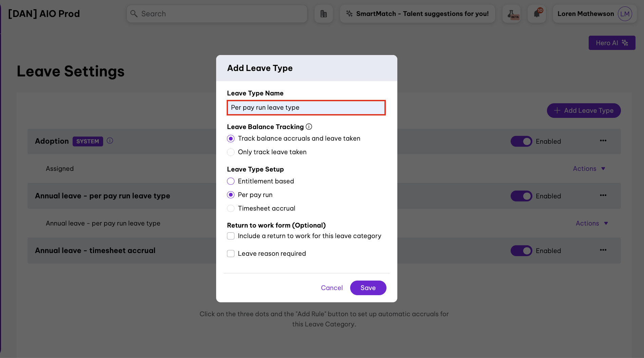Select the Entitlement based radio option

click(231, 181)
